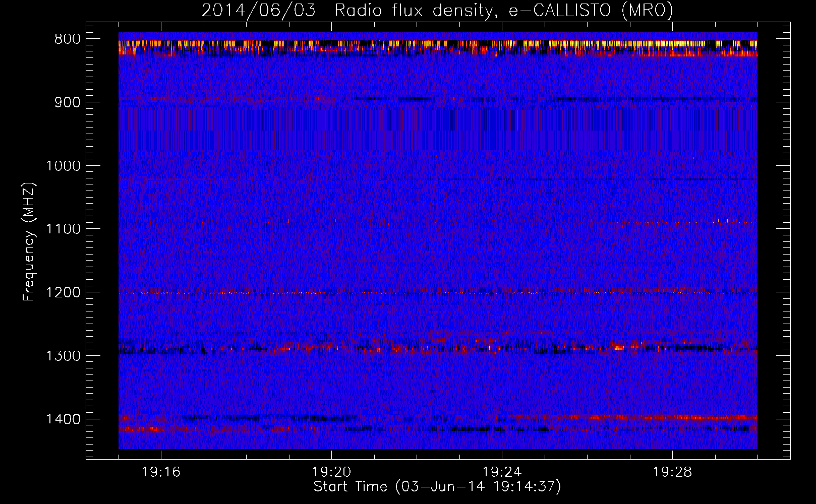Select the 1400 frequency axis label
Viewport: 816px width, 504px height.
click(x=63, y=419)
